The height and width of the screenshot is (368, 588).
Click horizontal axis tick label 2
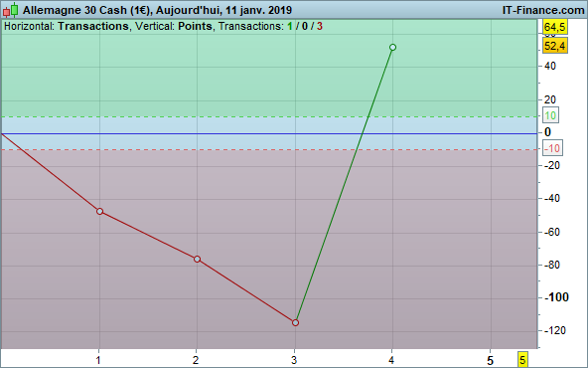196,360
